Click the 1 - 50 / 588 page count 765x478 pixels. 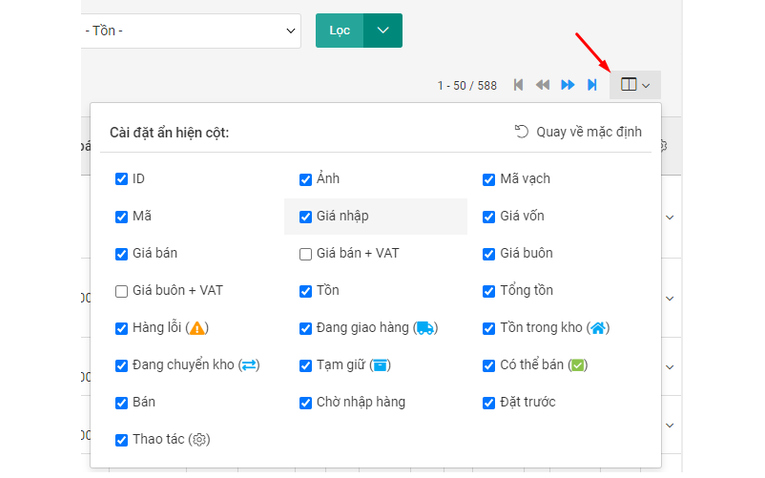click(467, 86)
